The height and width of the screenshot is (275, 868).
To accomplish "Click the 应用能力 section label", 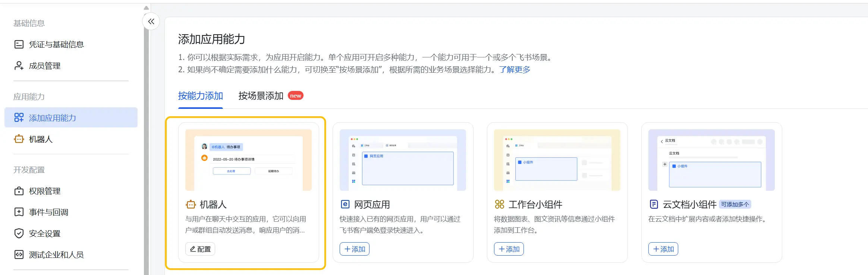I will point(29,97).
